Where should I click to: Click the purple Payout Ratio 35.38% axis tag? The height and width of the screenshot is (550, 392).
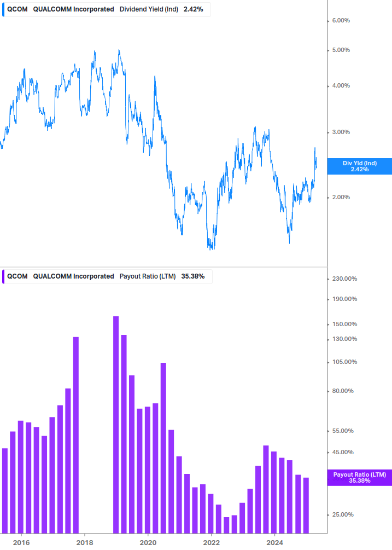point(359,478)
